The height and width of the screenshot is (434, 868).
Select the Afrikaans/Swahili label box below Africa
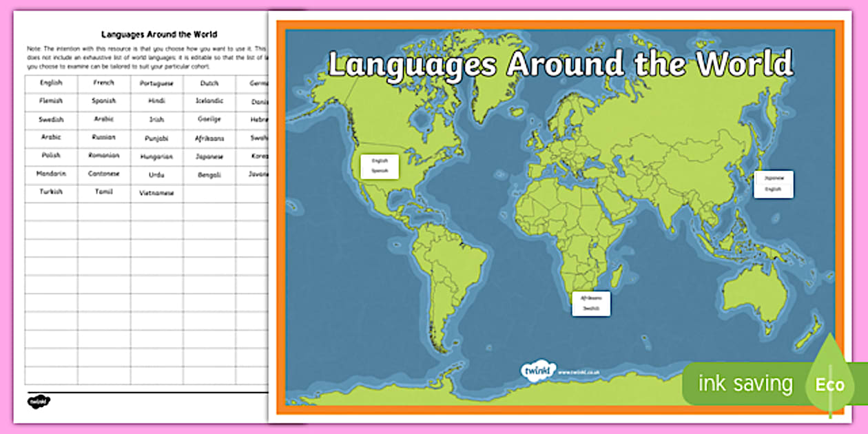[590, 304]
